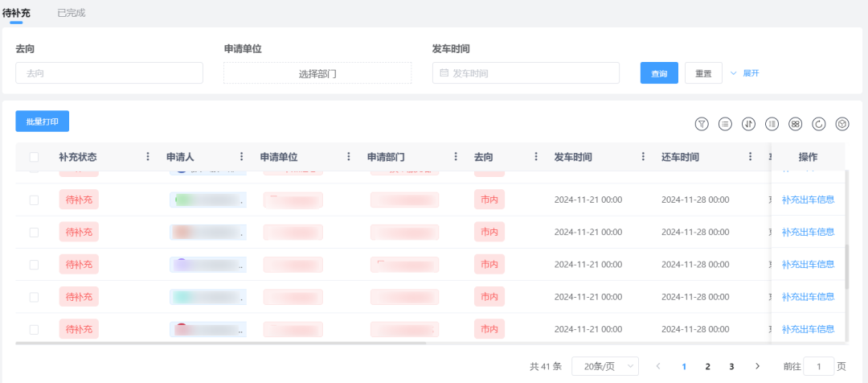
Task: Click the up-down arrows sort icon
Action: coord(748,124)
